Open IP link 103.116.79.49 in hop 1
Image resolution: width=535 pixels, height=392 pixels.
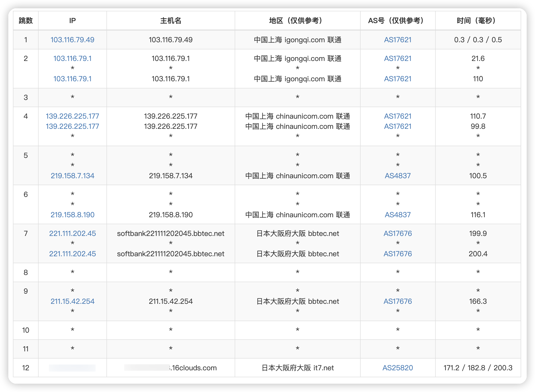click(73, 40)
